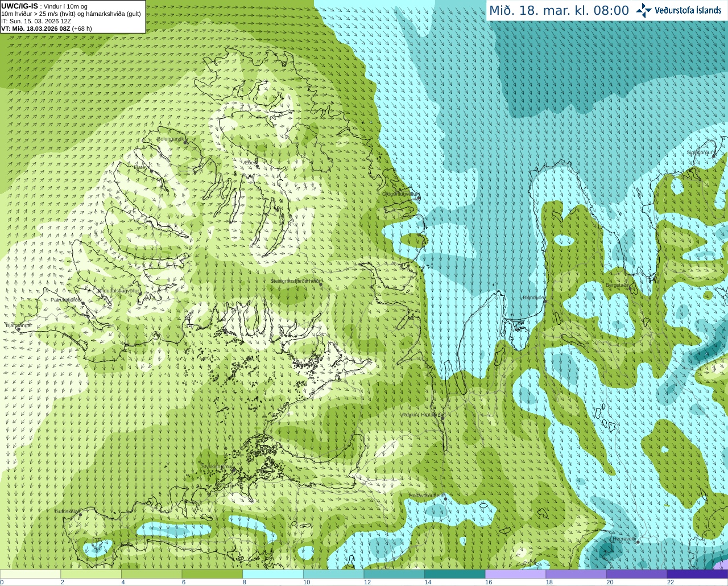
Task: Click the Veðurstofa Íslands logo icon
Action: click(644, 10)
